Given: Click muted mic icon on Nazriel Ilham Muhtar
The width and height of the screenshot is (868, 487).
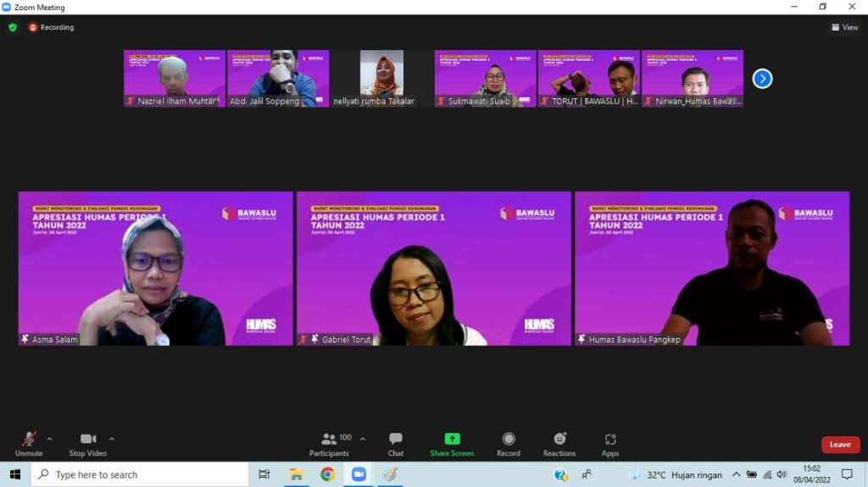Looking at the screenshot, I should click(130, 101).
